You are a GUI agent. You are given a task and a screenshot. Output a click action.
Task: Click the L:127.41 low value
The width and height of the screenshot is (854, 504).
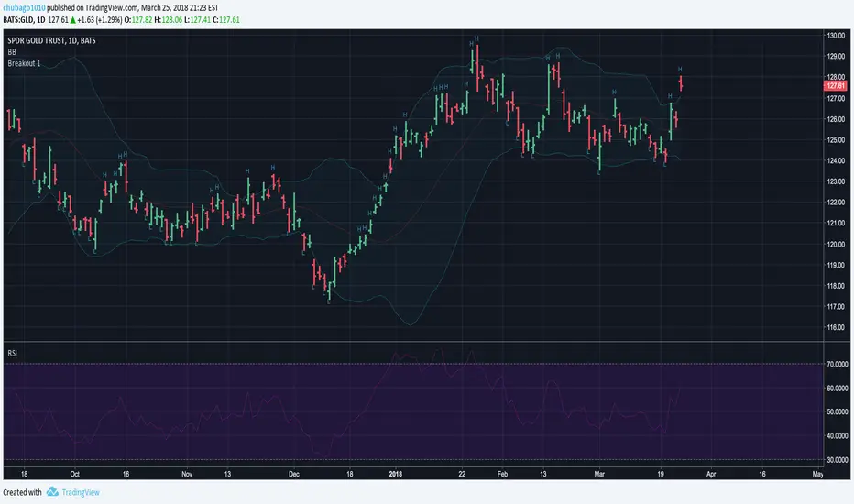197,19
